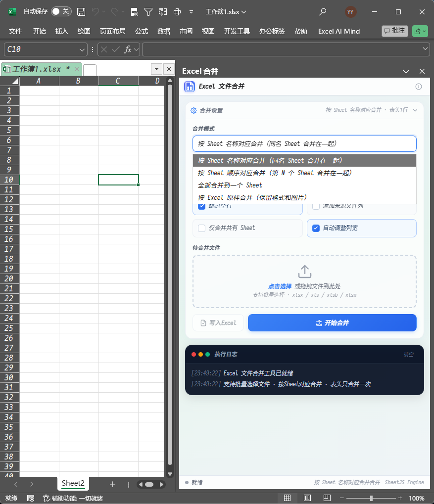The height and width of the screenshot is (504, 434).
Task: Switch to Normal view icon in status bar
Action: pyautogui.click(x=288, y=498)
